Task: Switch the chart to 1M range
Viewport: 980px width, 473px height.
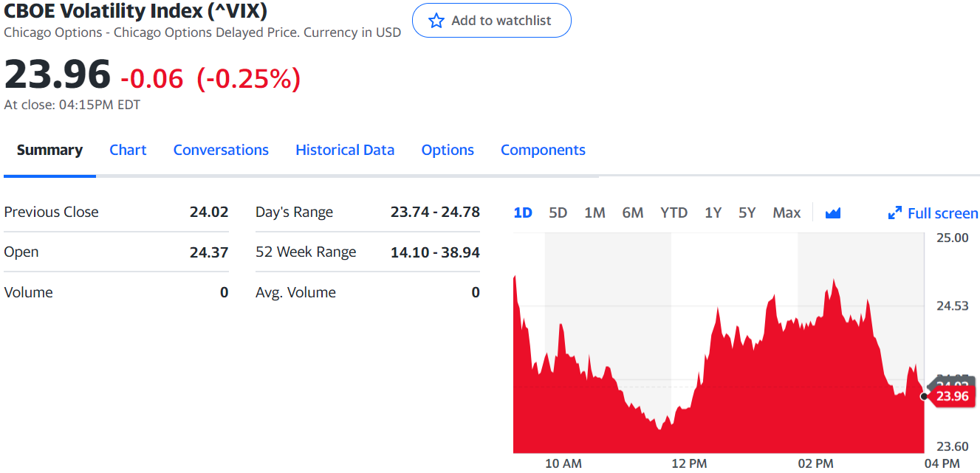Action: click(x=594, y=213)
